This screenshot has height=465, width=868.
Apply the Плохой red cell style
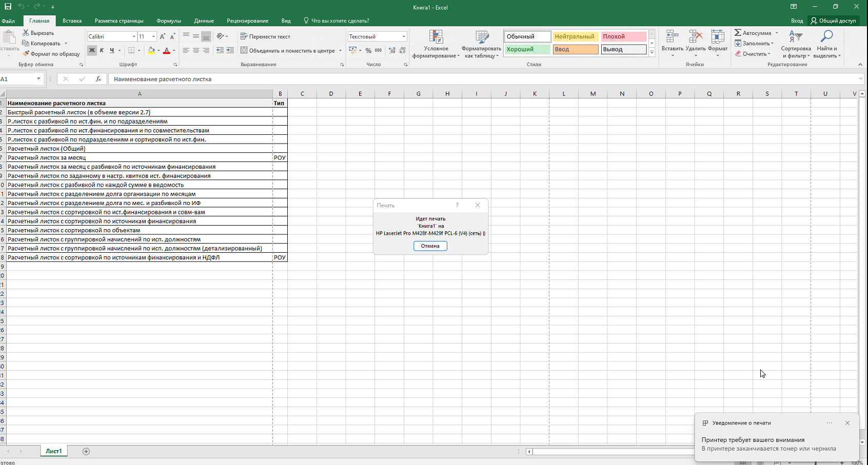(x=623, y=36)
